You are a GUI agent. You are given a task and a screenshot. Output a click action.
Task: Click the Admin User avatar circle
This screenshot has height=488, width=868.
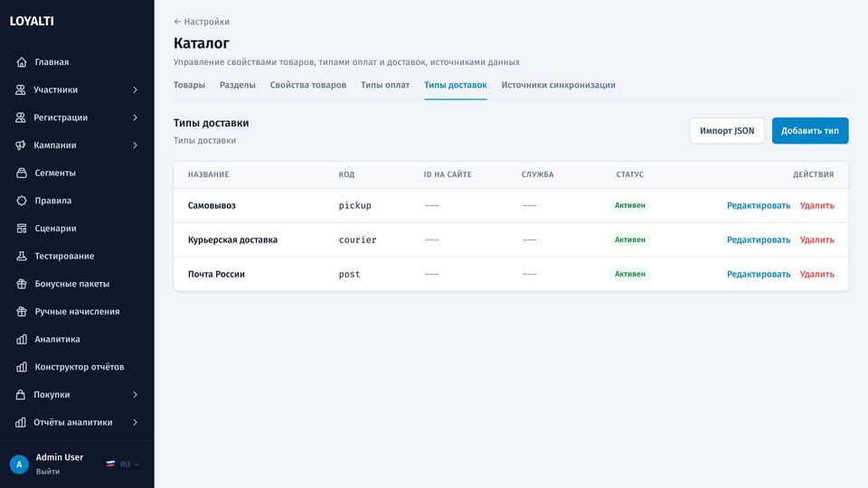19,465
